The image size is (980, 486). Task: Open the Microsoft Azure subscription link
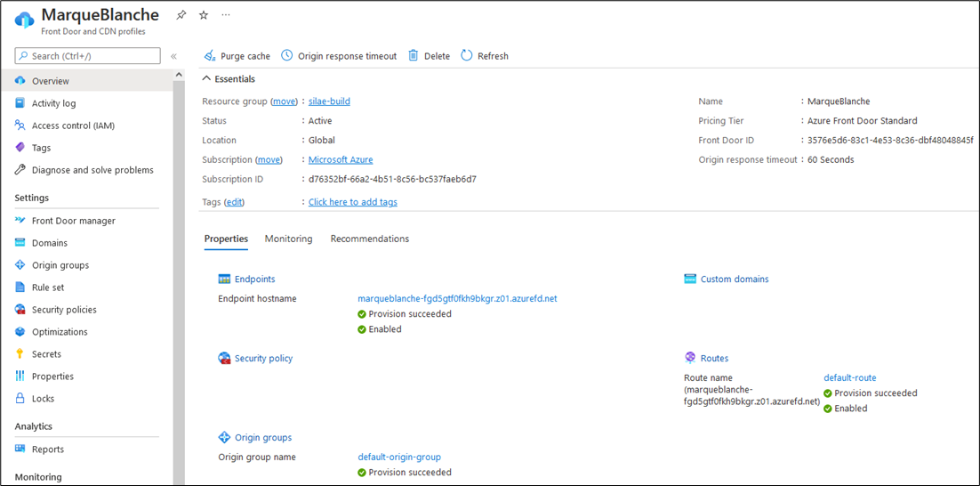tap(341, 159)
